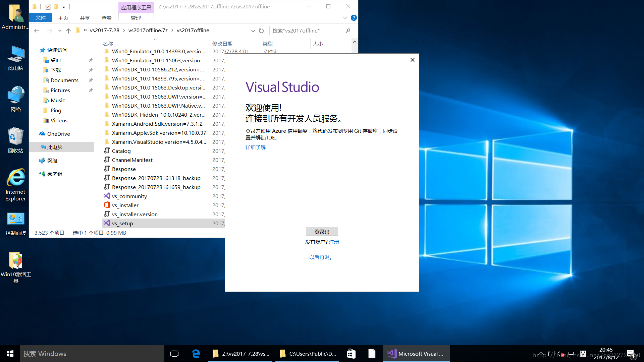
Task: Open 网络 desktop icon
Action: (x=16, y=99)
